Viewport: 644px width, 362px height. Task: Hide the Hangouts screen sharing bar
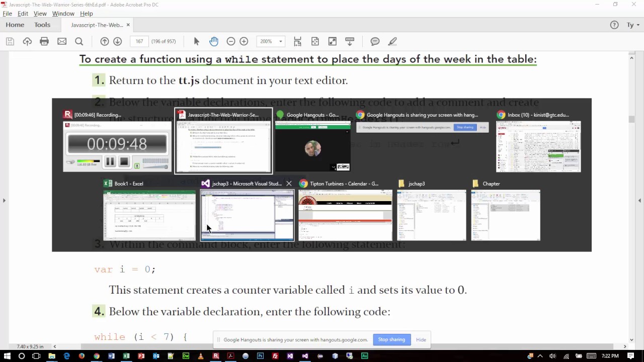pos(421,340)
